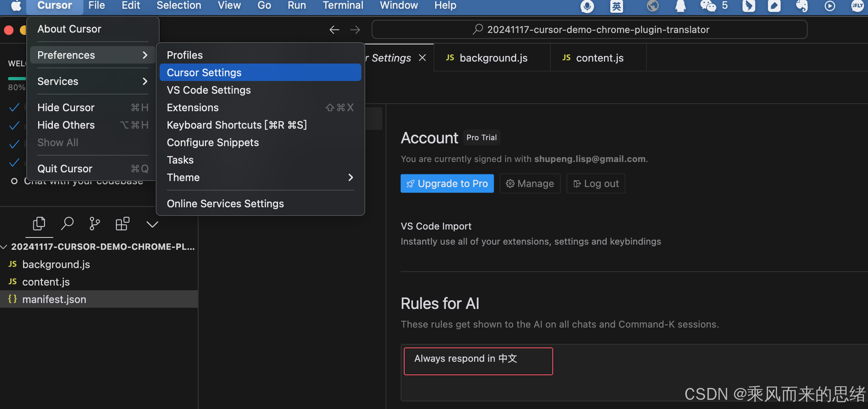The height and width of the screenshot is (409, 868).
Task: Open Source Control branch icon
Action: click(x=95, y=224)
